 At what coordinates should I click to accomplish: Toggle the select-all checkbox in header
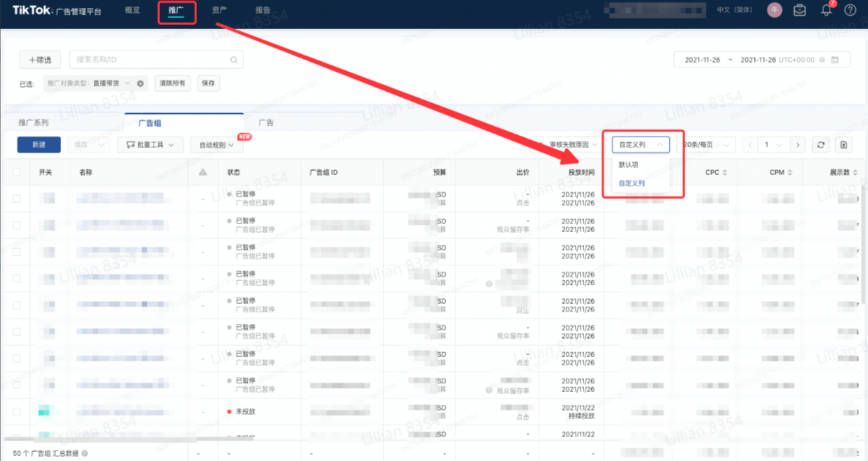[16, 172]
